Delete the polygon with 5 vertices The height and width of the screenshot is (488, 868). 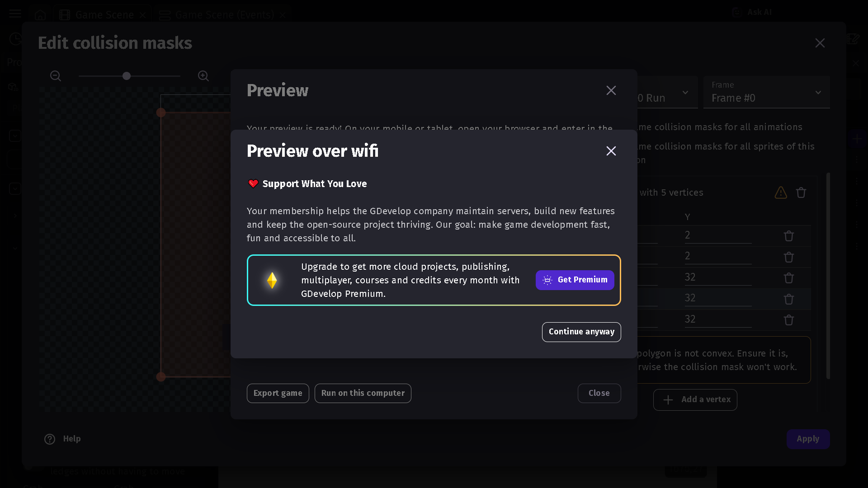coord(801,193)
